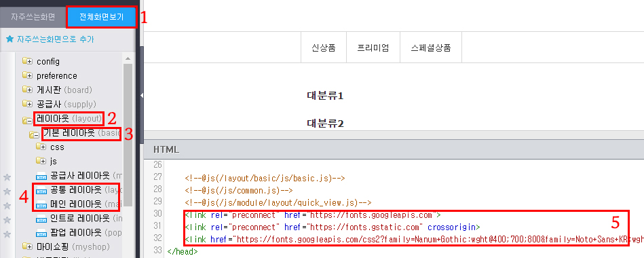Click HTML file icon of 메인 레이아웃
The width and height of the screenshot is (644, 258).
[41, 205]
